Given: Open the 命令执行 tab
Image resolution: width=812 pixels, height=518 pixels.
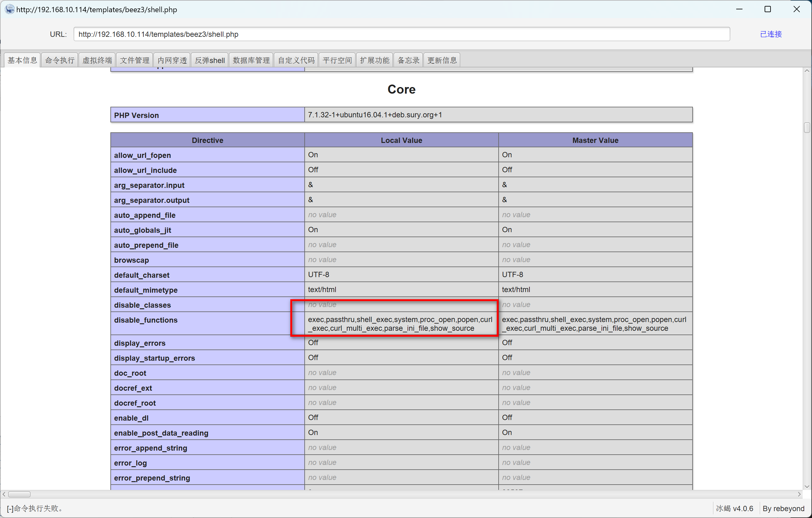Looking at the screenshot, I should point(60,61).
